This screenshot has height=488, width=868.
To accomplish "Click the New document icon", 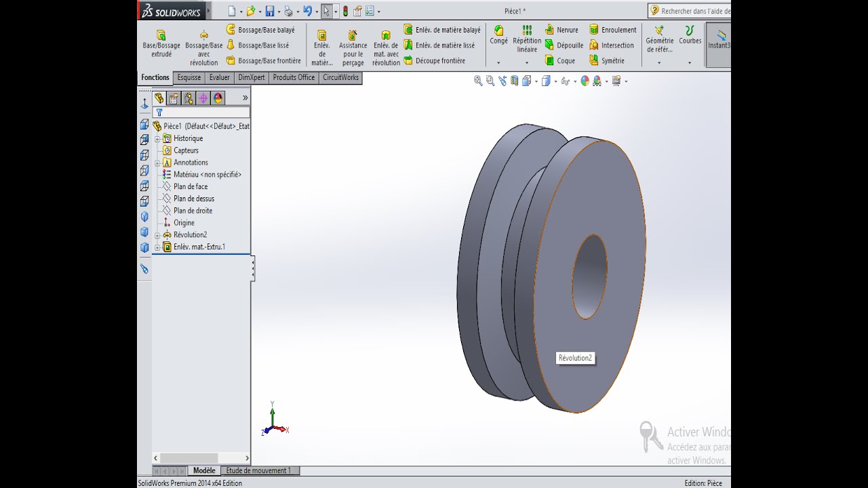I will pyautogui.click(x=232, y=11).
